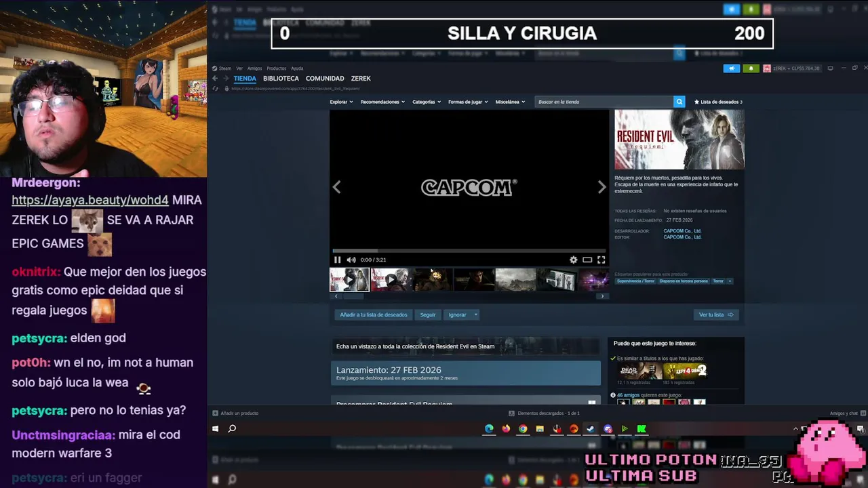The width and height of the screenshot is (868, 488).
Task: Open Ver tu lista
Action: coord(716,314)
